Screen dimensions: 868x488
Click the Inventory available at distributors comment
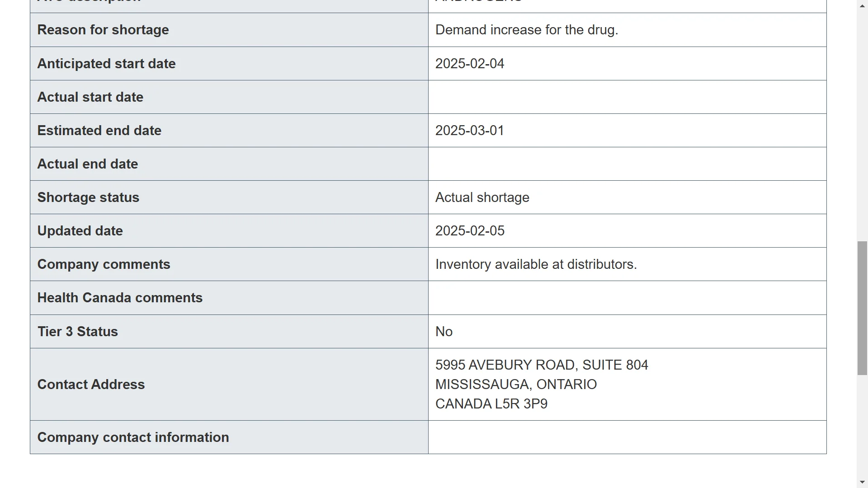click(536, 264)
